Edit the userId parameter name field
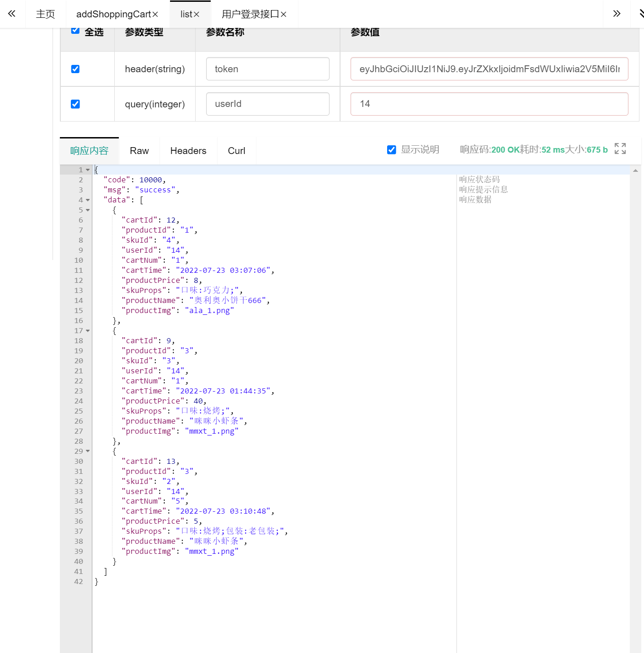This screenshot has width=644, height=653. [268, 104]
